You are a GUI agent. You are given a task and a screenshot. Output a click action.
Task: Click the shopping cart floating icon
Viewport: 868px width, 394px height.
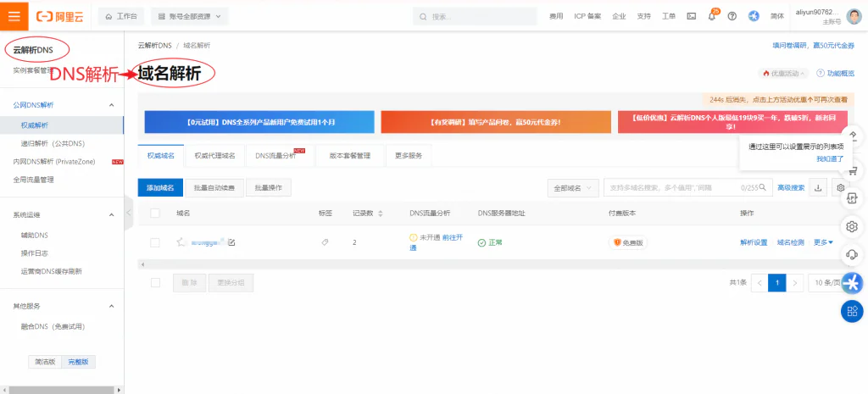coord(853,170)
